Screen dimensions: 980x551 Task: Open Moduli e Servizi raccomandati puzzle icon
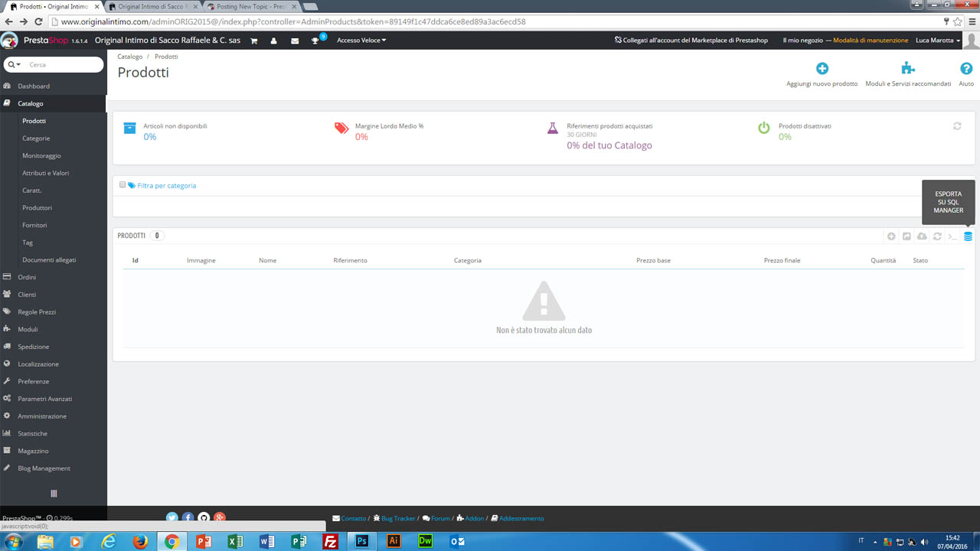coord(908,69)
